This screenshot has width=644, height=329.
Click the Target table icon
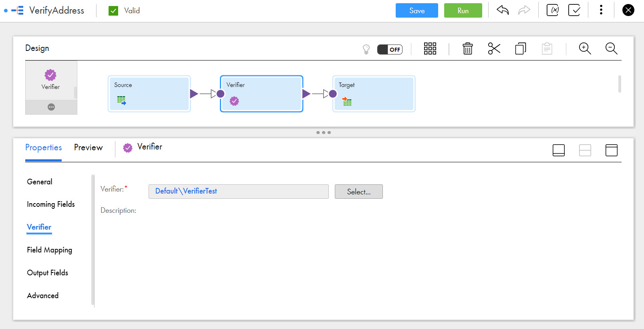tap(347, 101)
